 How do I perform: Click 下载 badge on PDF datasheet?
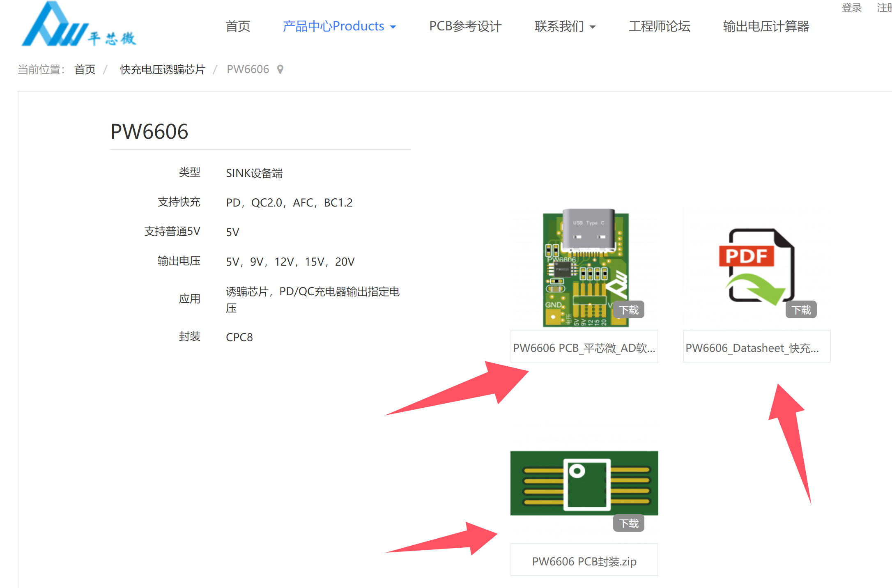(801, 310)
